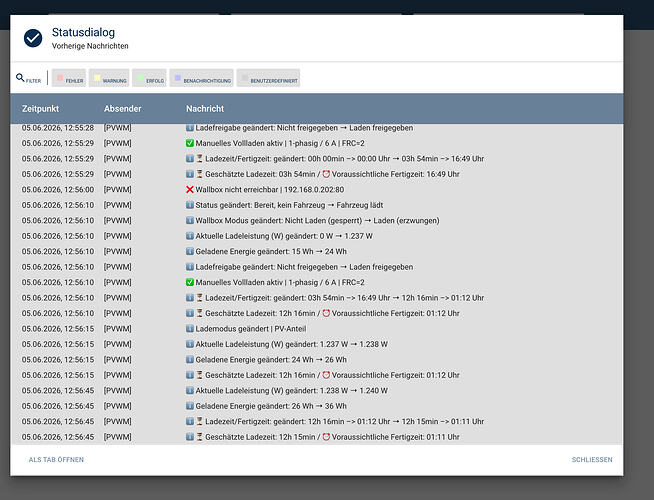The height and width of the screenshot is (500, 654).
Task: Click the Statusdialog title text
Action: click(x=83, y=32)
